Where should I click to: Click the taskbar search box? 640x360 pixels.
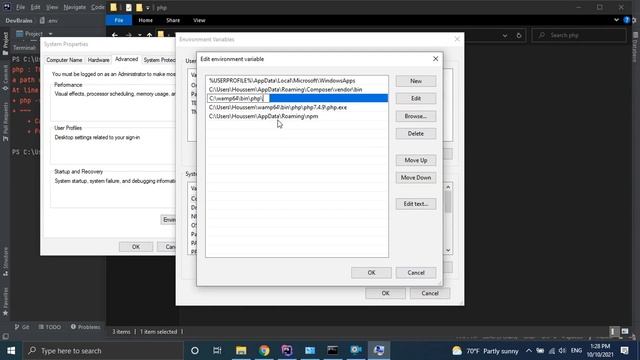coord(103,351)
